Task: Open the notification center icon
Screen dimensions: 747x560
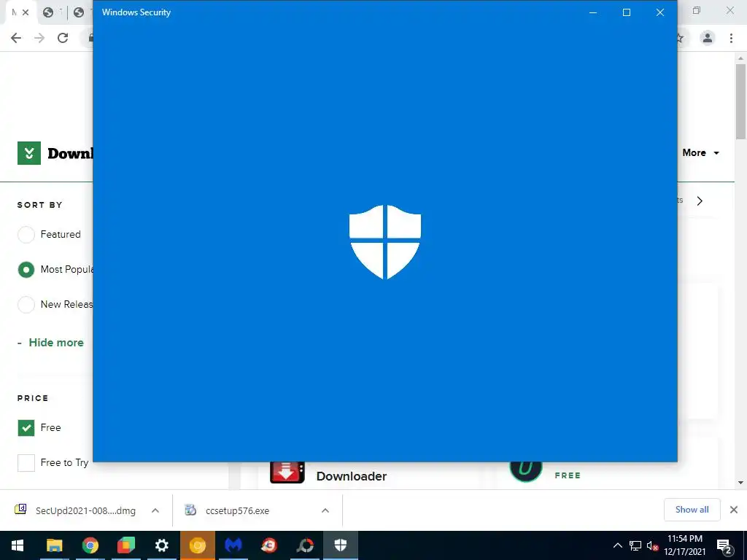Action: pos(724,546)
